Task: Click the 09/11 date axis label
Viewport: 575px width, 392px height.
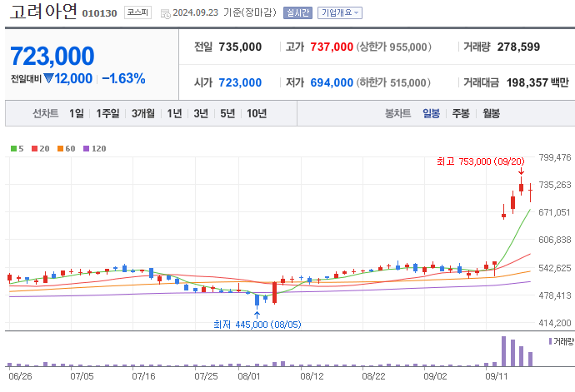Action: pyautogui.click(x=497, y=377)
